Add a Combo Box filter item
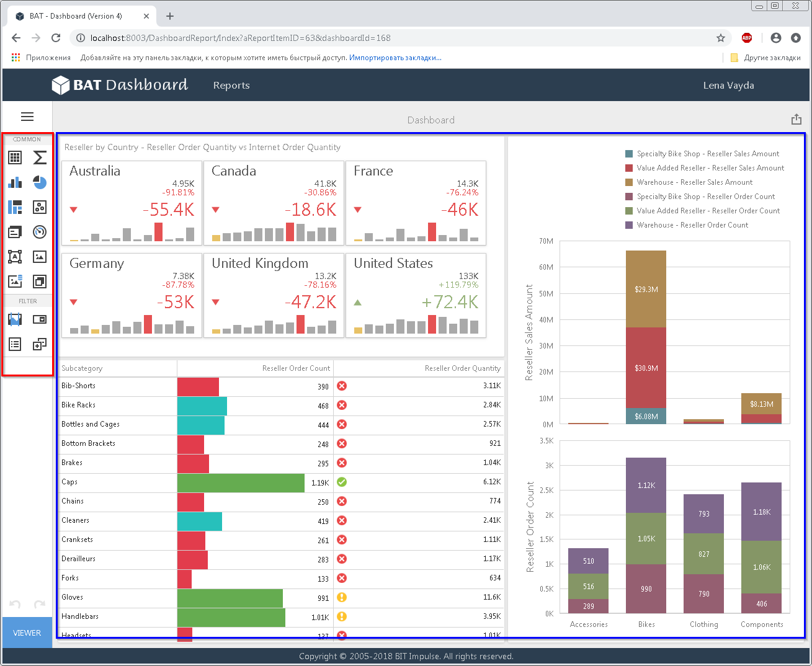812x666 pixels. 40,319
